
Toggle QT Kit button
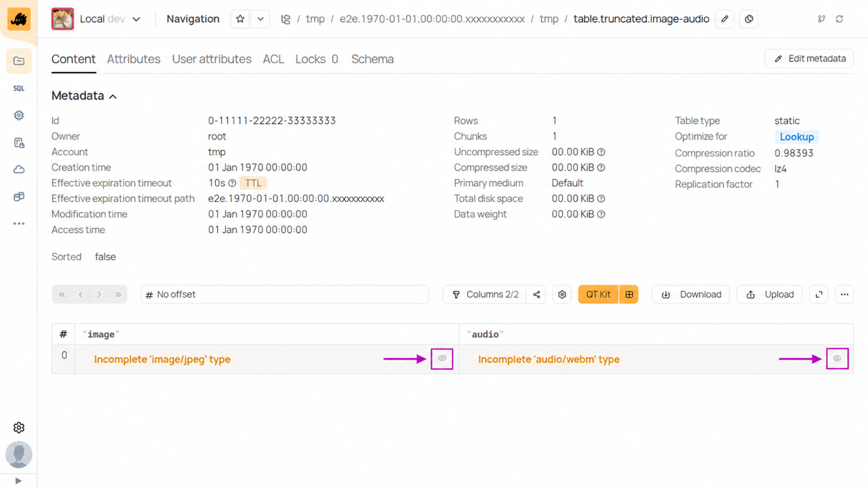[598, 294]
